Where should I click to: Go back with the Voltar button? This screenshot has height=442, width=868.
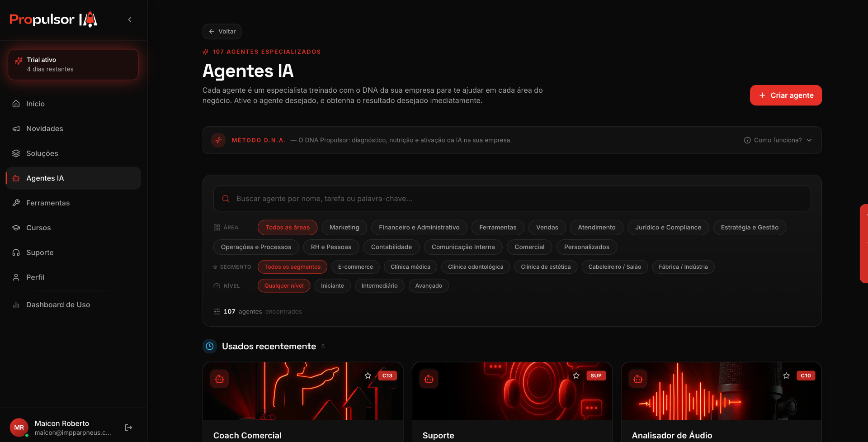222,32
